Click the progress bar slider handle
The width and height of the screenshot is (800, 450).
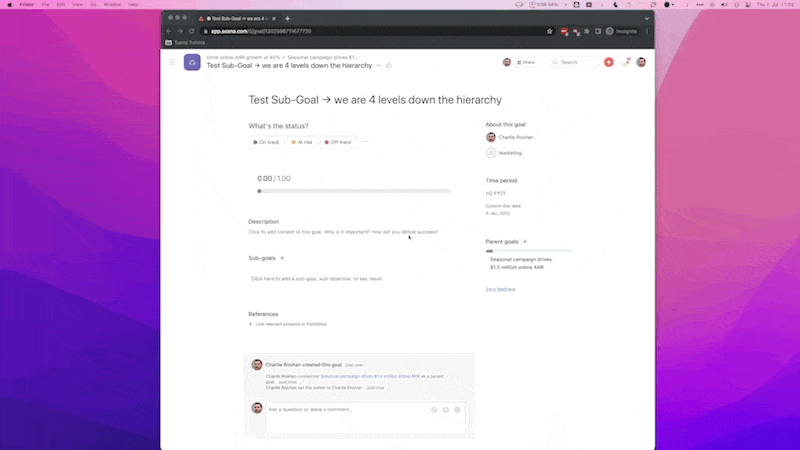coord(260,191)
